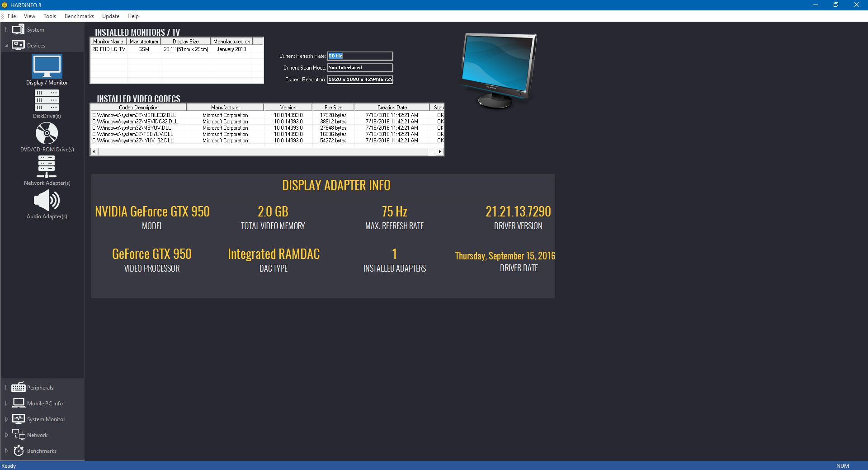
Task: Sort monitors by Monitor Name column
Action: pos(108,42)
